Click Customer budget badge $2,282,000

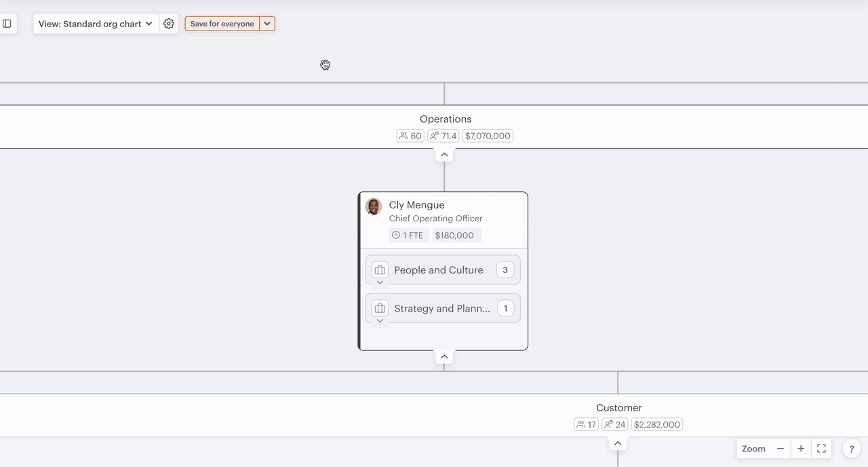(656, 425)
